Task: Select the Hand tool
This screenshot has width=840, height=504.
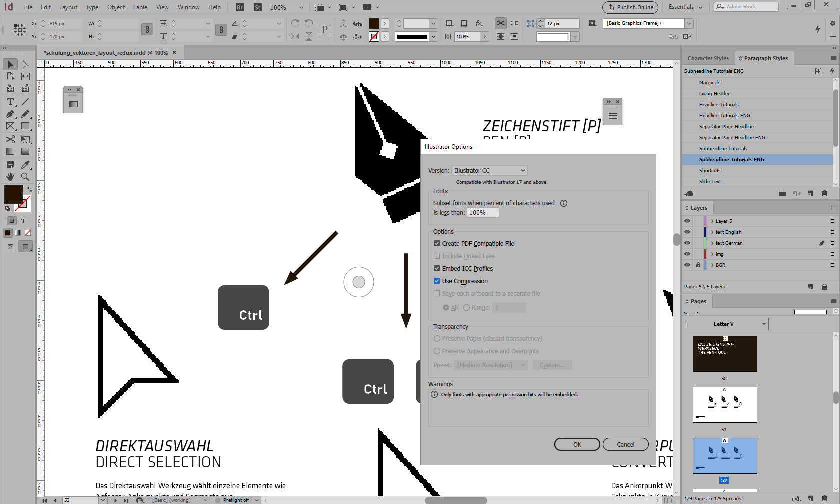Action: (10, 177)
